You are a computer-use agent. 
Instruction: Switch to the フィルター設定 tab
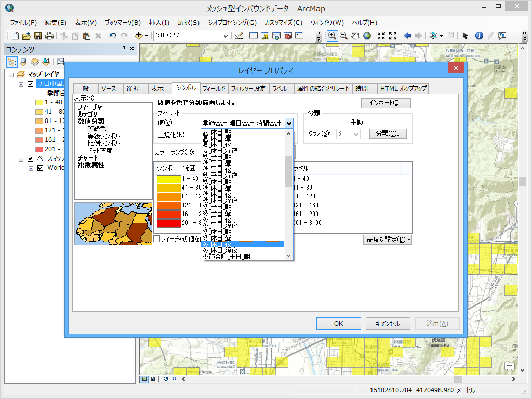coord(248,88)
